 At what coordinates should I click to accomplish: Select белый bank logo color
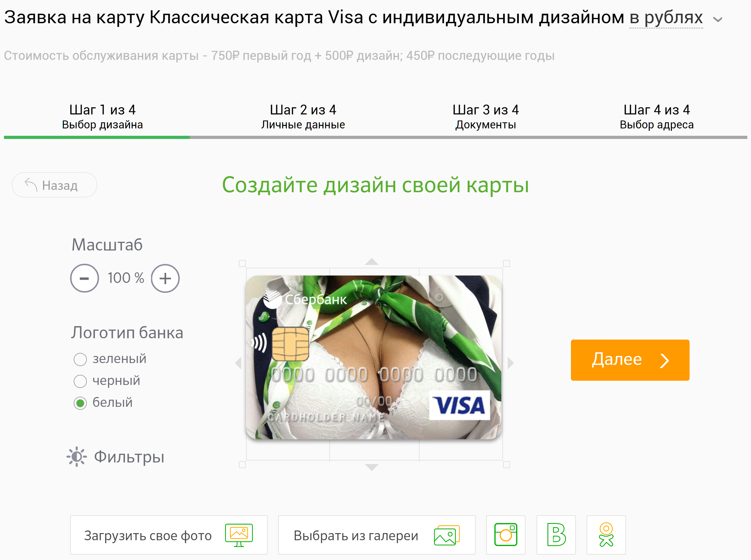click(80, 403)
